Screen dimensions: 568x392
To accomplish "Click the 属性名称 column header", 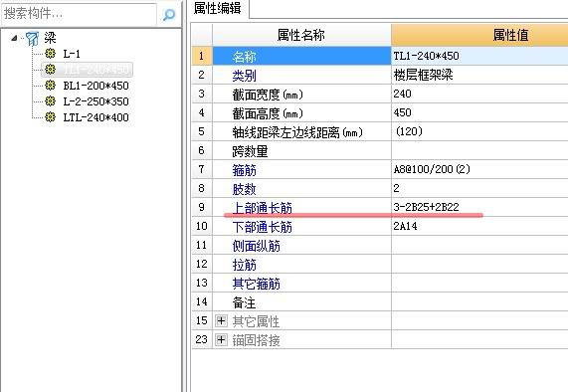I will (x=301, y=35).
